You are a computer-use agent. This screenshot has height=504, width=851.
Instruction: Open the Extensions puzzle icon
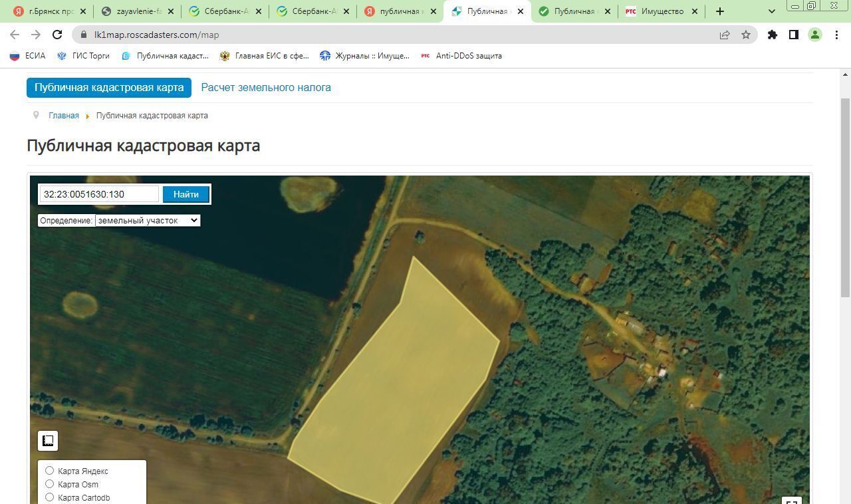point(773,35)
